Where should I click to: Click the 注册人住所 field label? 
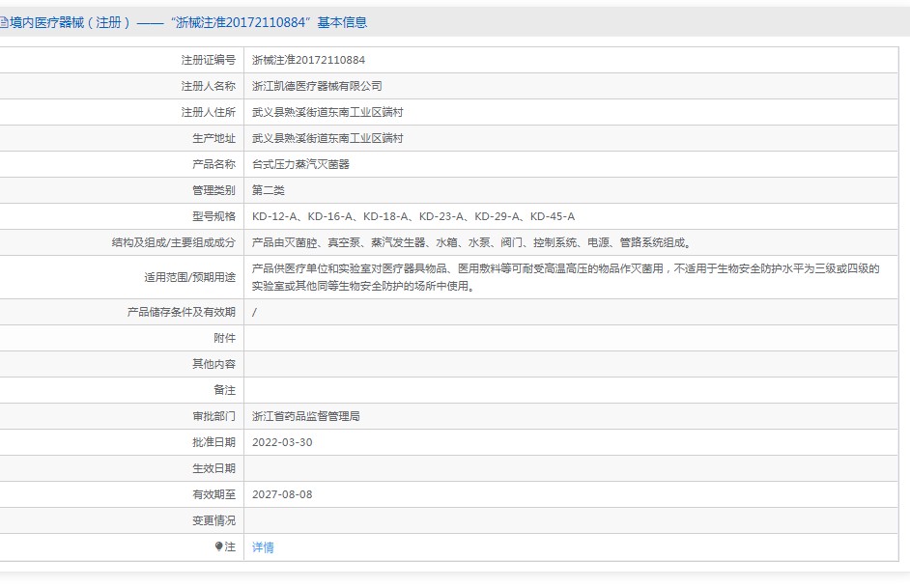tap(209, 112)
